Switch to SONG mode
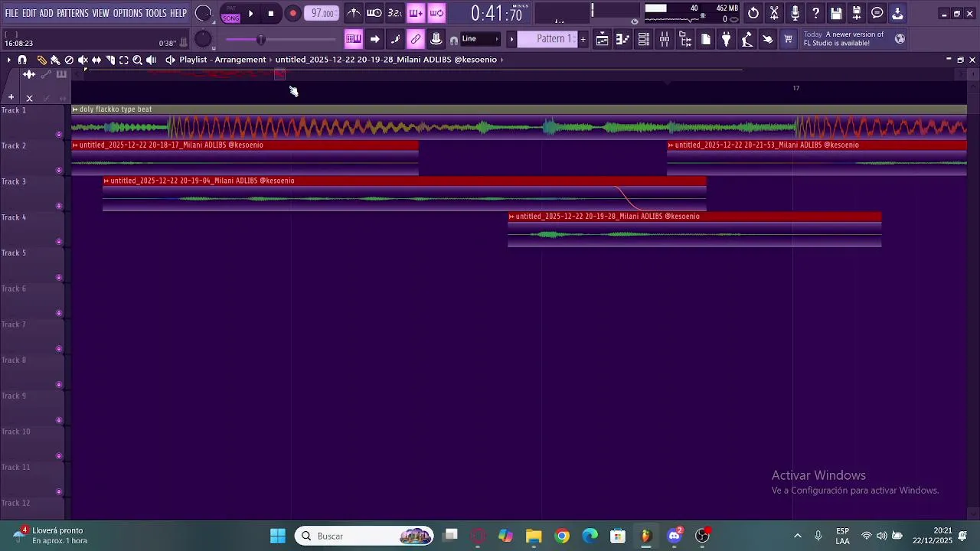This screenshot has width=980, height=551. pyautogui.click(x=230, y=18)
